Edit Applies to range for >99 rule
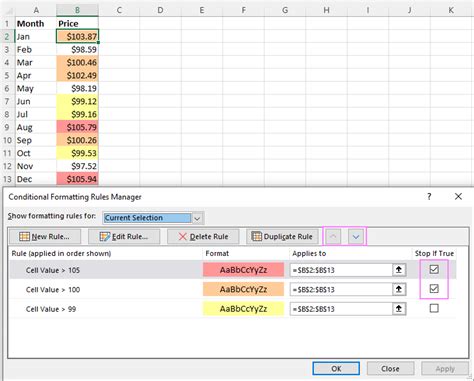This screenshot has width=474, height=381. pyautogui.click(x=341, y=309)
